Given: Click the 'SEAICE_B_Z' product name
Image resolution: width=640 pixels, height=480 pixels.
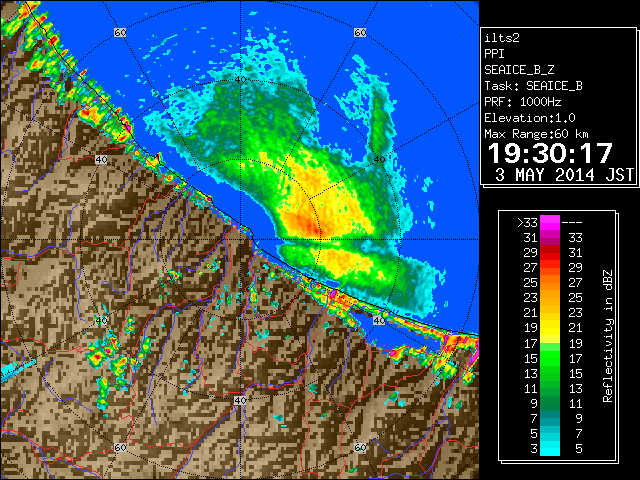Looking at the screenshot, I should (x=519, y=70).
